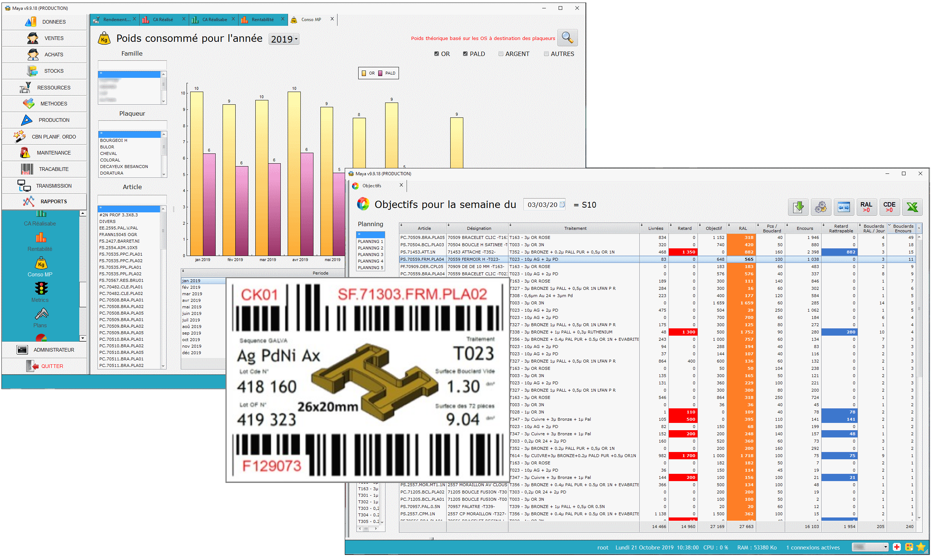Switch to the Rentabilité tab
The height and width of the screenshot is (560, 931).
[262, 20]
